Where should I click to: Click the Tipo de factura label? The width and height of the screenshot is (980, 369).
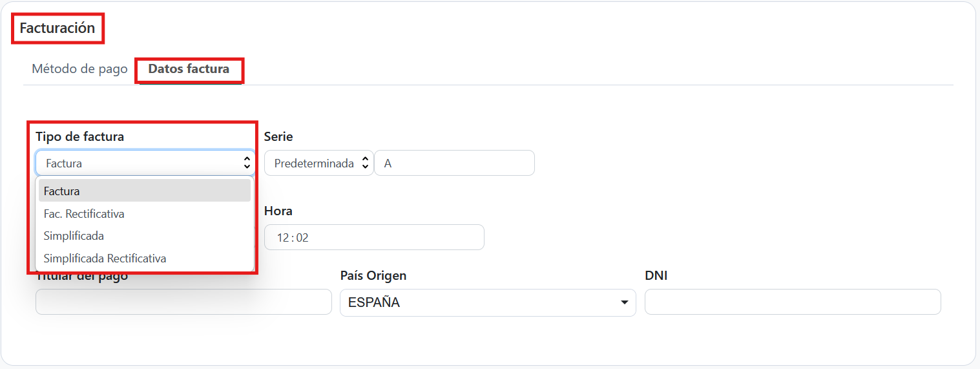[79, 137]
